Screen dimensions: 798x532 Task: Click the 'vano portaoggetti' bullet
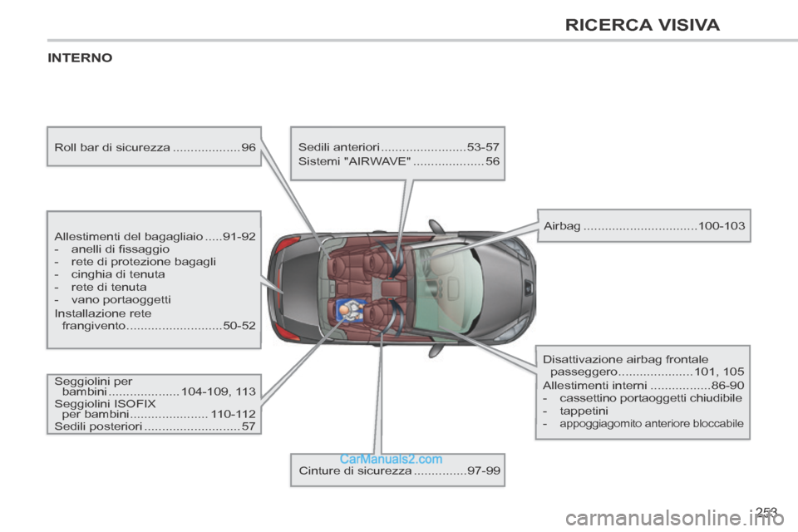113,299
